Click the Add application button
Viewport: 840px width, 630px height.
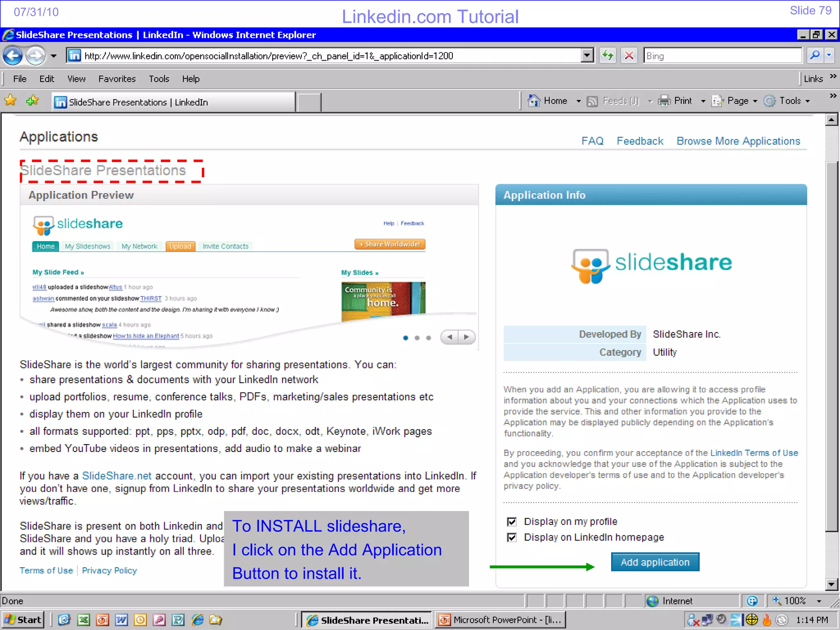pos(655,562)
